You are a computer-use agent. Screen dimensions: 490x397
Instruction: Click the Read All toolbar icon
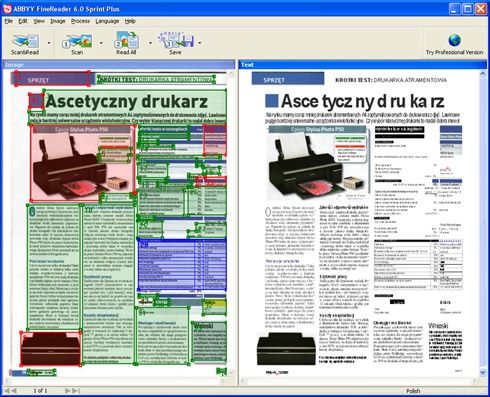click(126, 40)
